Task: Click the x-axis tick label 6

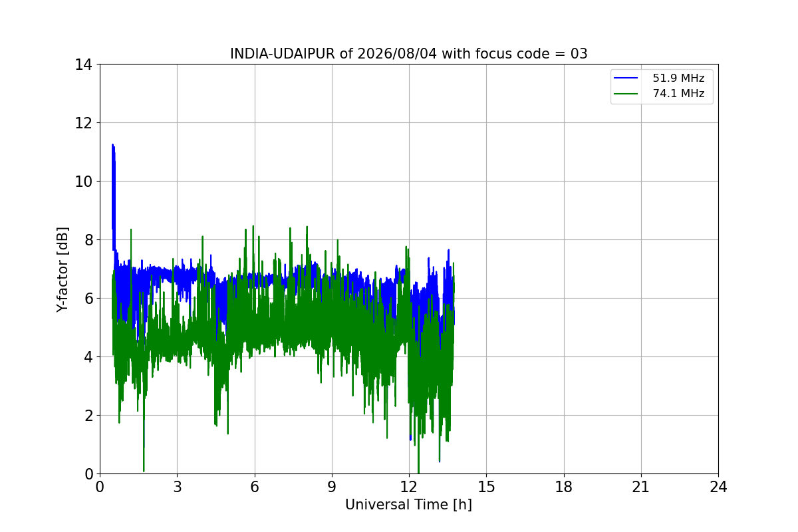Action: pyautogui.click(x=254, y=487)
